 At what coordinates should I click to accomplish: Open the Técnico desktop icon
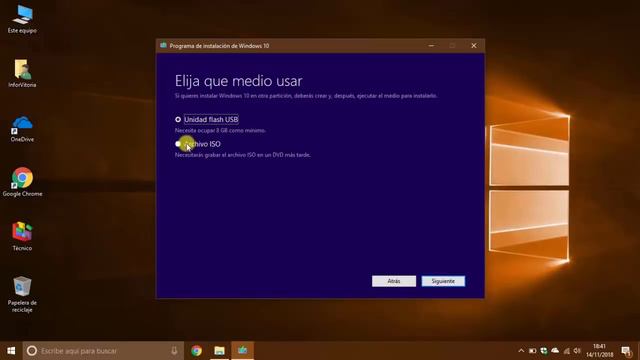point(22,236)
